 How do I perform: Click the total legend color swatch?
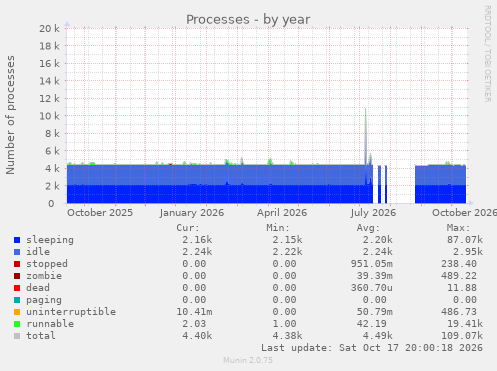(x=17, y=336)
